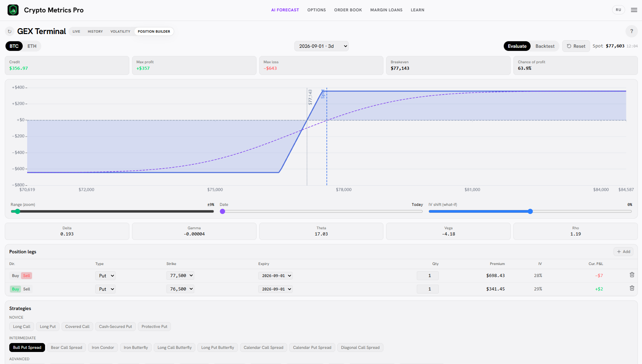Click the Reset button

[x=576, y=46]
